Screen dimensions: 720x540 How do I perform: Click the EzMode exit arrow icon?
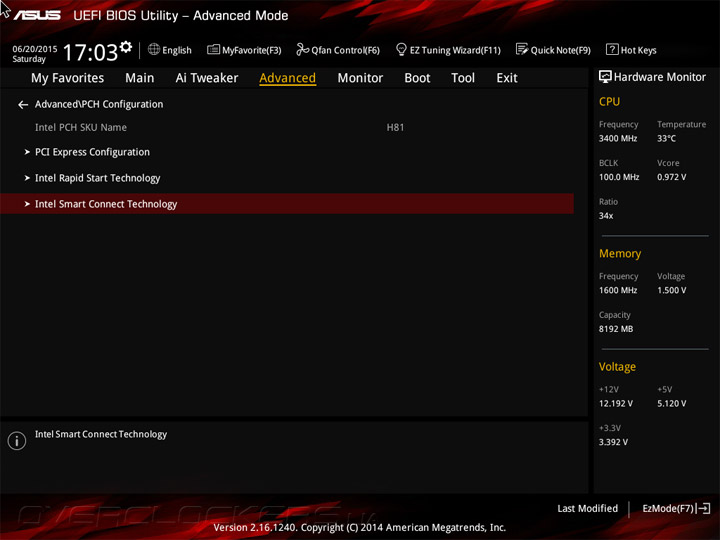[x=703, y=508]
